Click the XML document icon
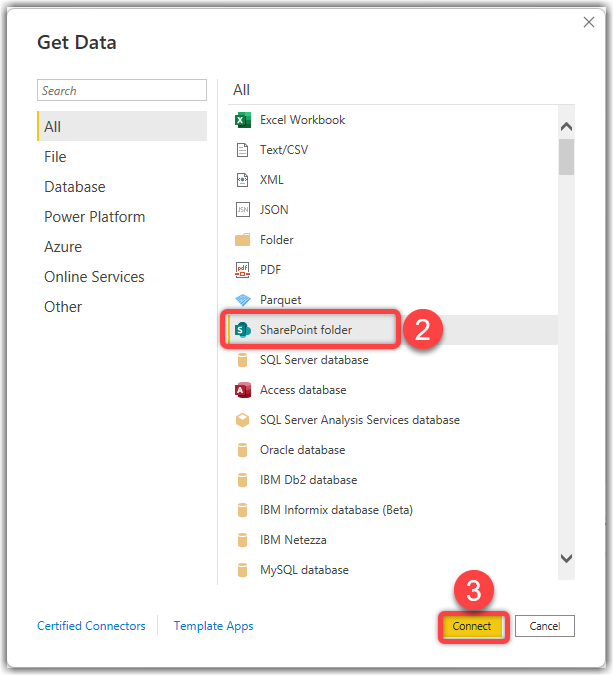The height and width of the screenshot is (676, 614). [x=243, y=180]
